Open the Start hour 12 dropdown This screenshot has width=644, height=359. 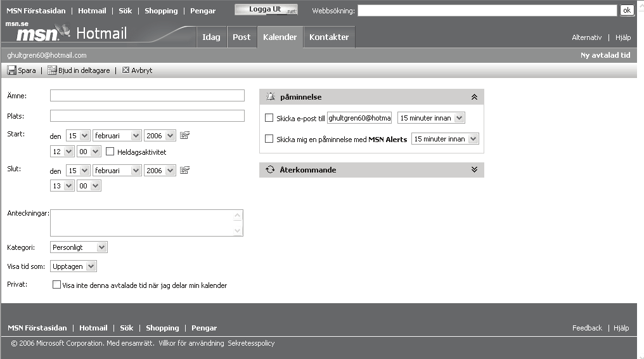[x=62, y=152]
